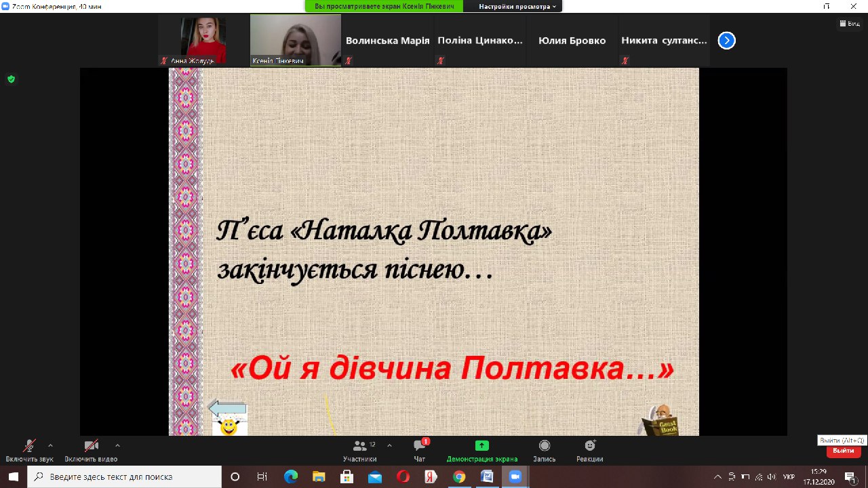Click the green encryption shield icon
The height and width of the screenshot is (488, 868).
pyautogui.click(x=11, y=79)
